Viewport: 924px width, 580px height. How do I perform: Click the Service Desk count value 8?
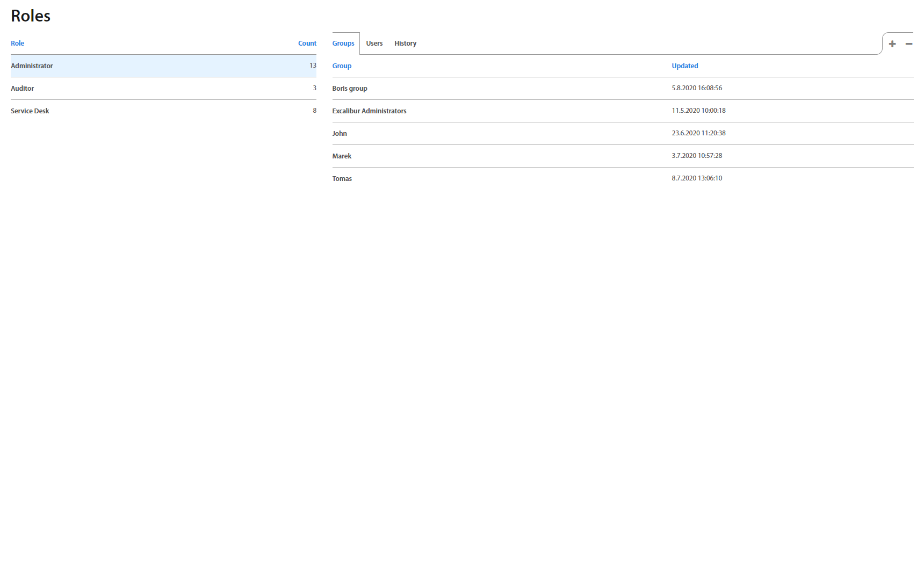point(314,111)
